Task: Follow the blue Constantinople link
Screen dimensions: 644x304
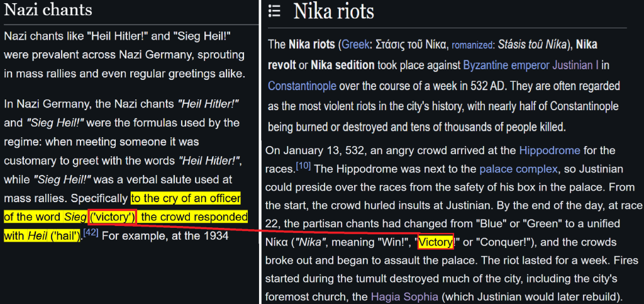Action: coord(302,86)
